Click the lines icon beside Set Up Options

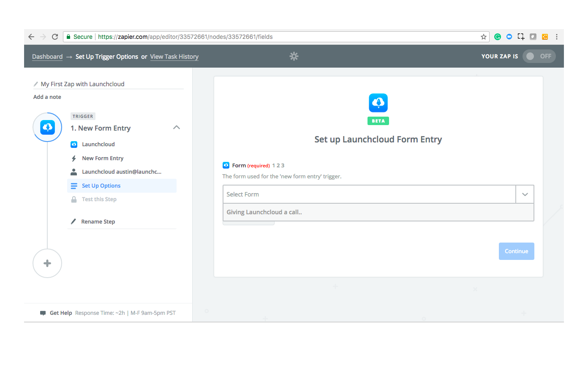[x=74, y=186]
